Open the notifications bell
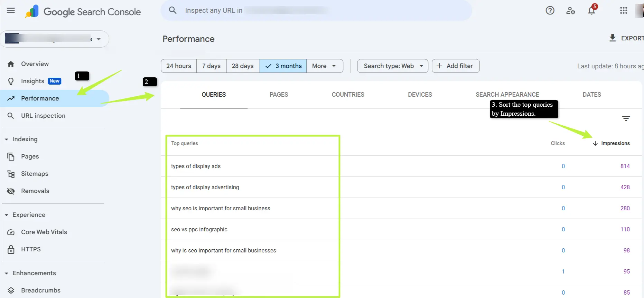The height and width of the screenshot is (298, 644). coord(591,11)
